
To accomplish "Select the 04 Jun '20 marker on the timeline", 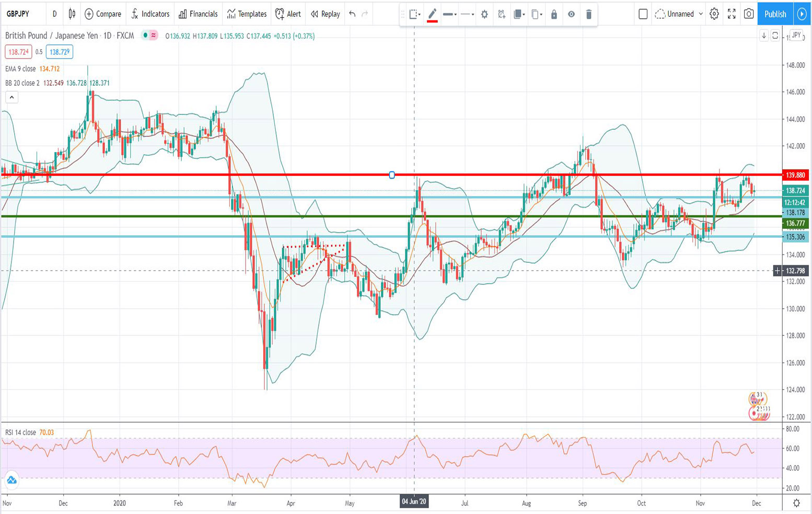I will click(414, 502).
